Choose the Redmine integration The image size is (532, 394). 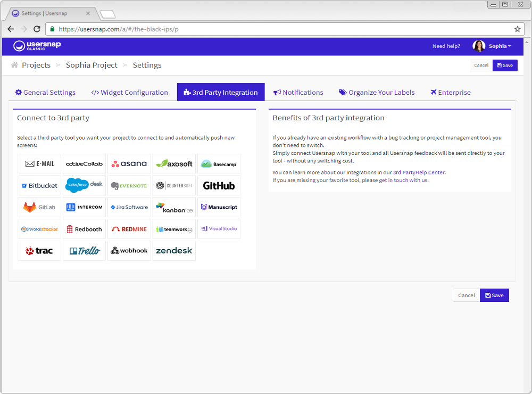point(129,229)
